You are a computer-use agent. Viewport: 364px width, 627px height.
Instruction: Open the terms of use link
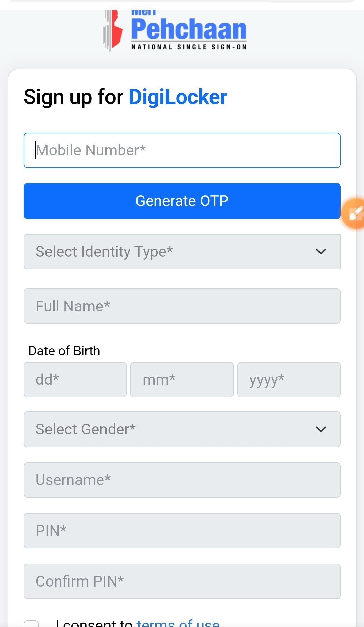178,623
